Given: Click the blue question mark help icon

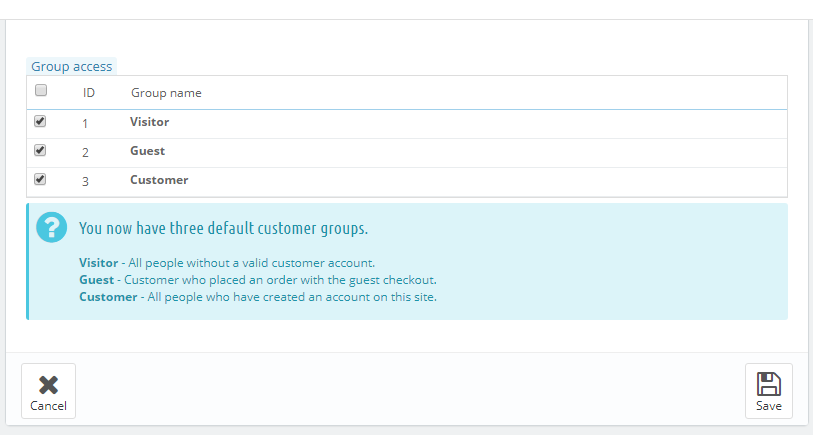Looking at the screenshot, I should [51, 227].
